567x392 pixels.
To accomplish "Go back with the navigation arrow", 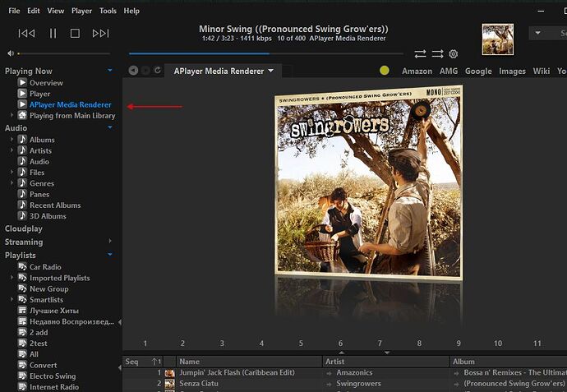I will coord(133,71).
